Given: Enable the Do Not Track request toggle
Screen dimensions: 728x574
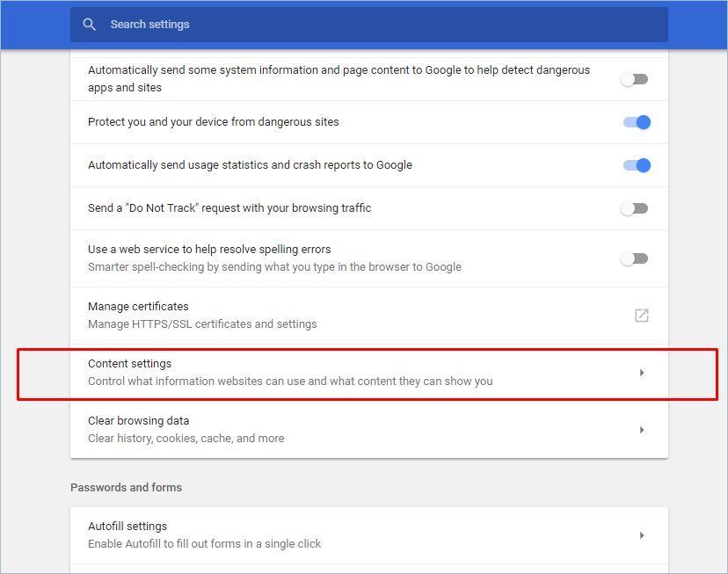Looking at the screenshot, I should [634, 208].
